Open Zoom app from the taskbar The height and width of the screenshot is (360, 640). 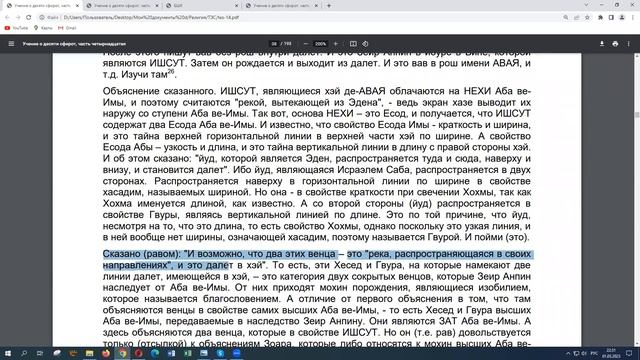click(236, 353)
